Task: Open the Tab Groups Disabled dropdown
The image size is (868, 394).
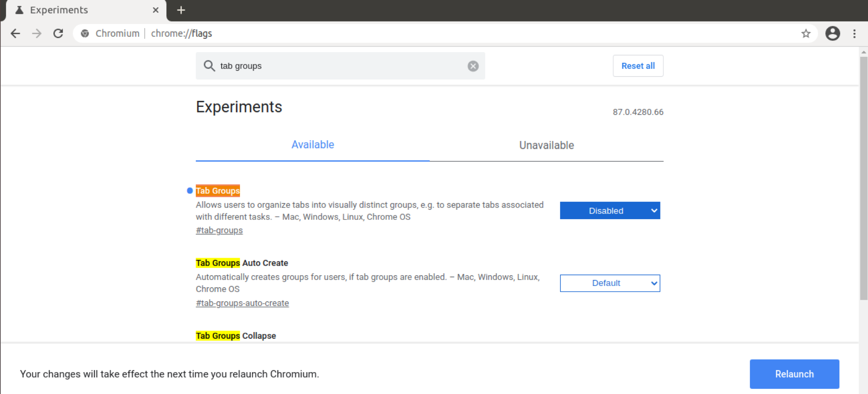Action: pos(610,211)
